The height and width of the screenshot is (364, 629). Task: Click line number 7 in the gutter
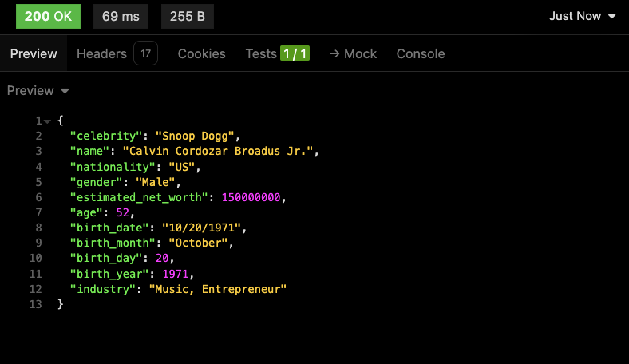(x=38, y=212)
